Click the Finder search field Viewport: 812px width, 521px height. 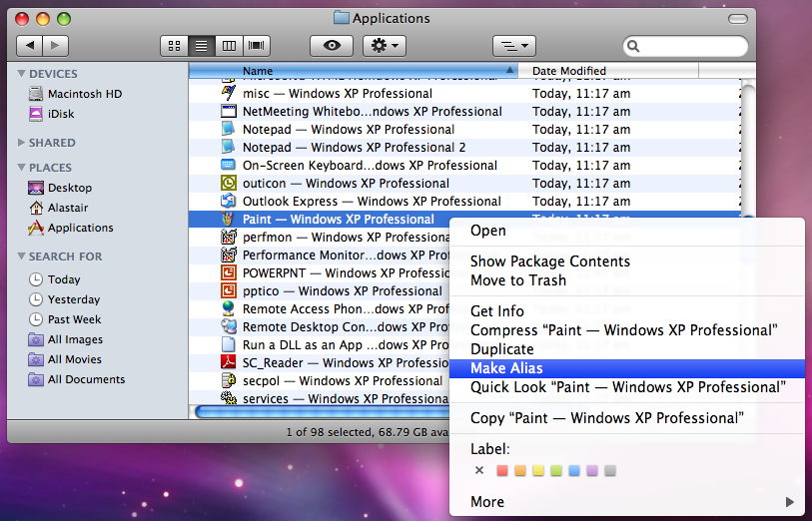point(685,46)
